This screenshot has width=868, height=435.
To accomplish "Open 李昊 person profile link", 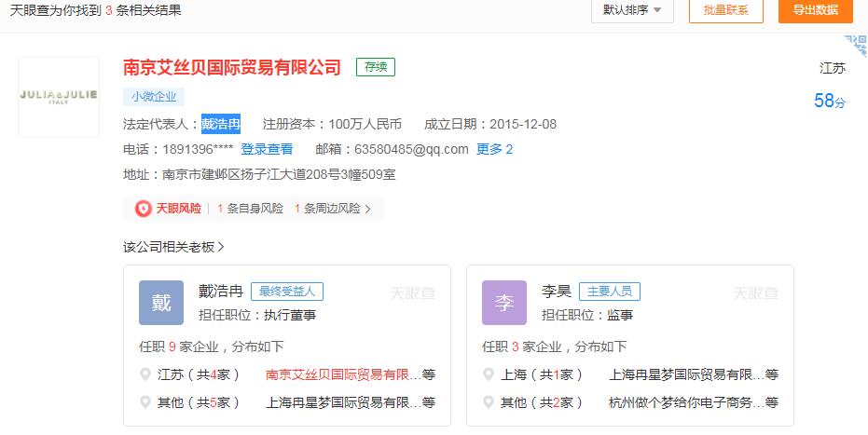I will [556, 291].
